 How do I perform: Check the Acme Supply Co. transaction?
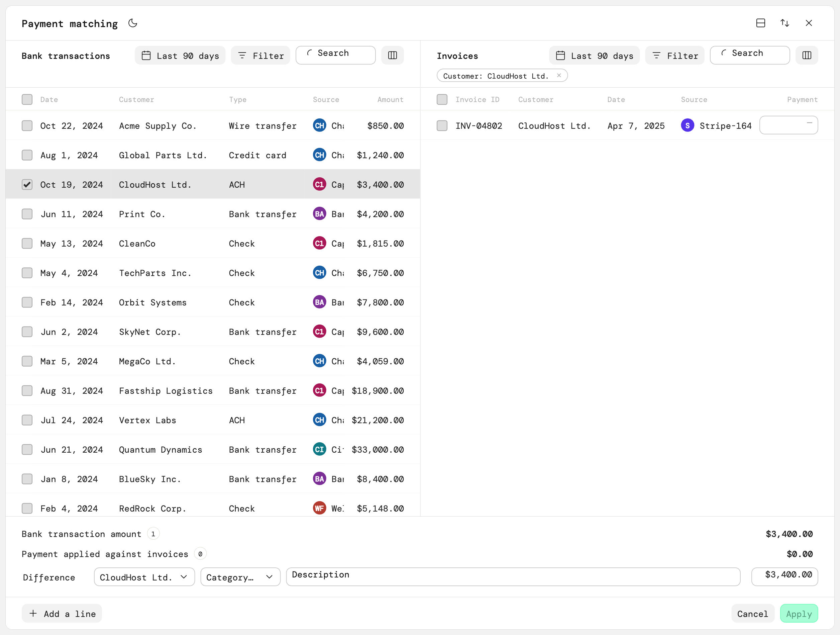(x=27, y=126)
